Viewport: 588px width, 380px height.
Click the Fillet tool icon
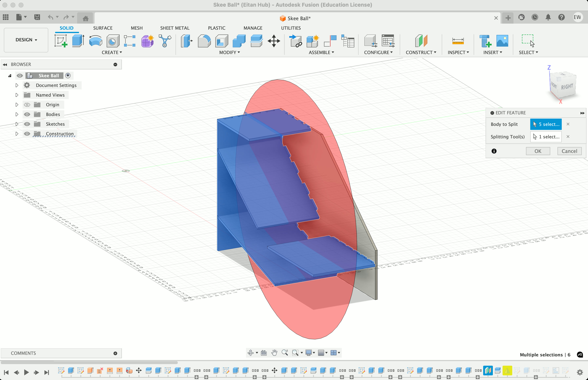click(x=204, y=41)
